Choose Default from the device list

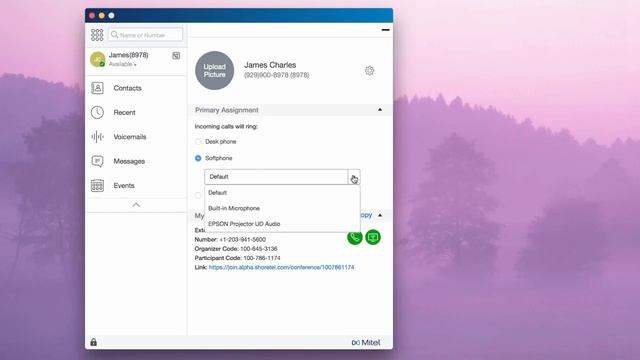pos(282,193)
